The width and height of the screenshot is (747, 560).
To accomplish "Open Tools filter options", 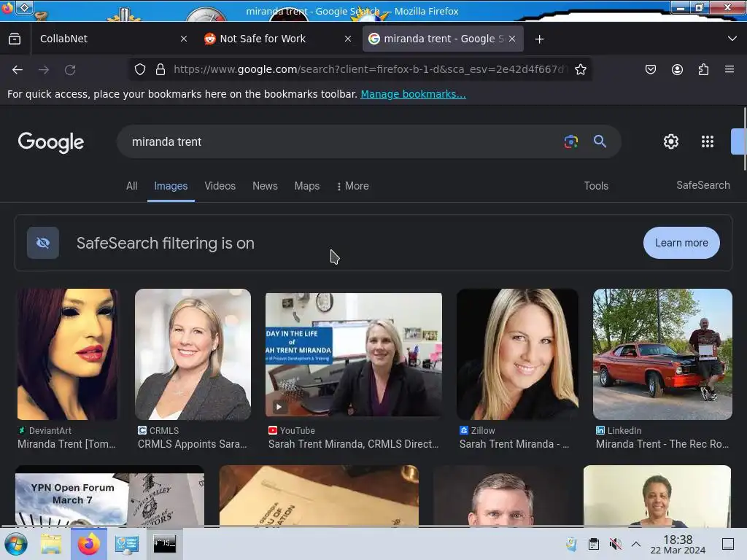I will coord(596,186).
